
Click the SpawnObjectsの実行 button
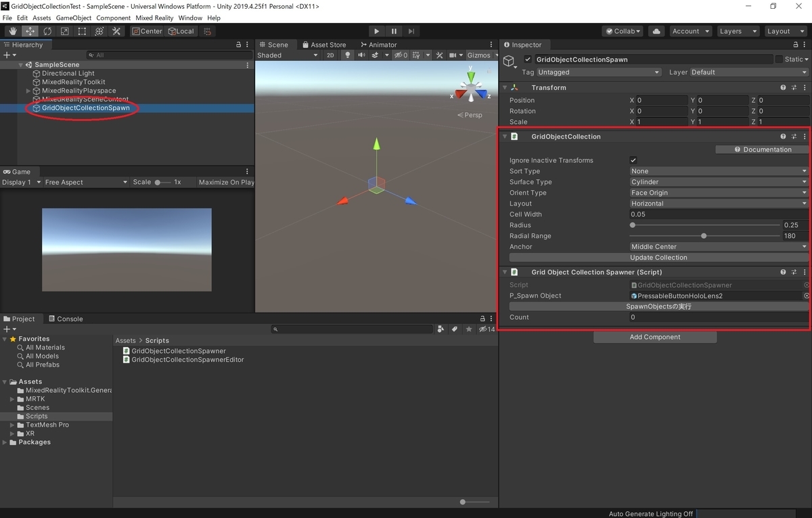(658, 306)
